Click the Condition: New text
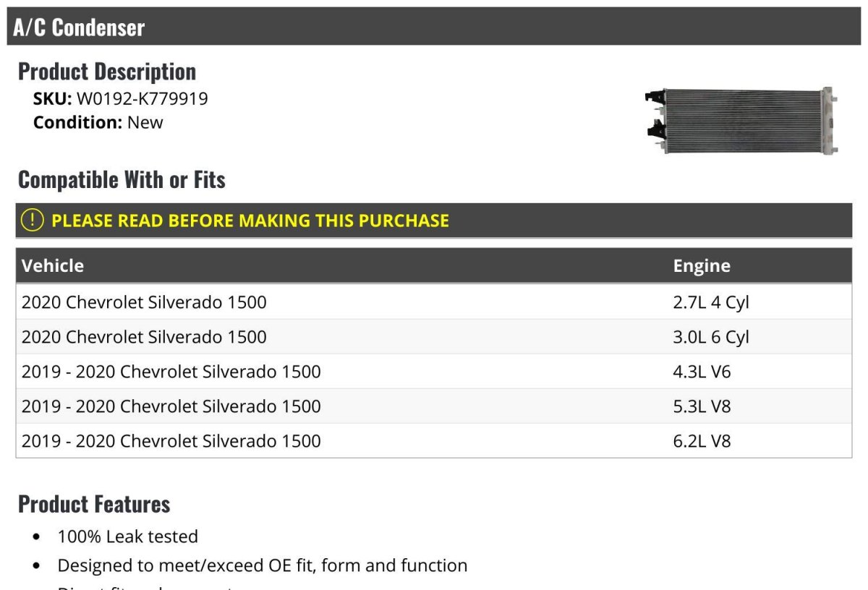 98,122
